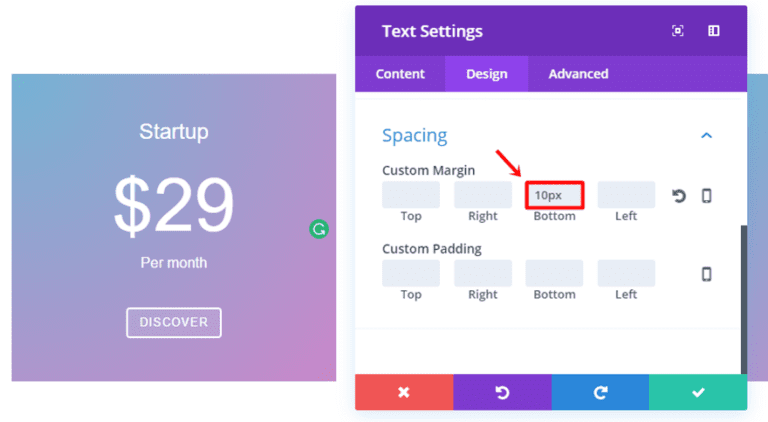This screenshot has height=422, width=768.
Task: Toggle the Spacing section title
Action: click(414, 135)
